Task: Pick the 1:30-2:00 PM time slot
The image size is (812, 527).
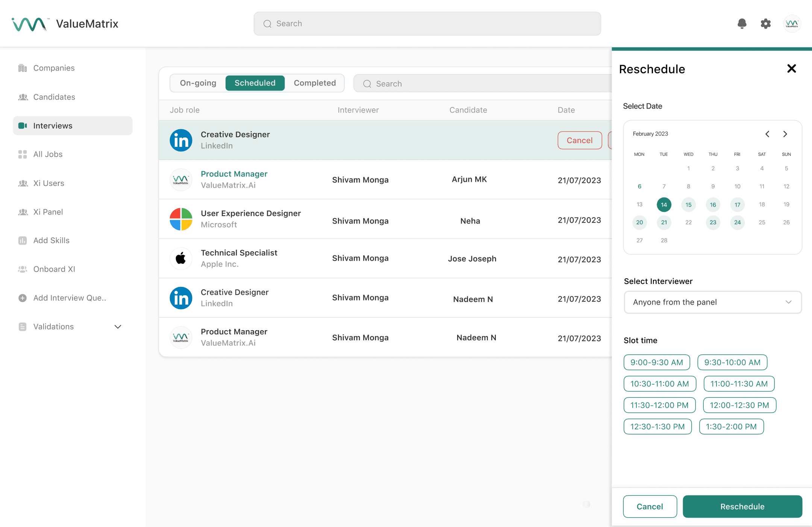Action: point(731,427)
